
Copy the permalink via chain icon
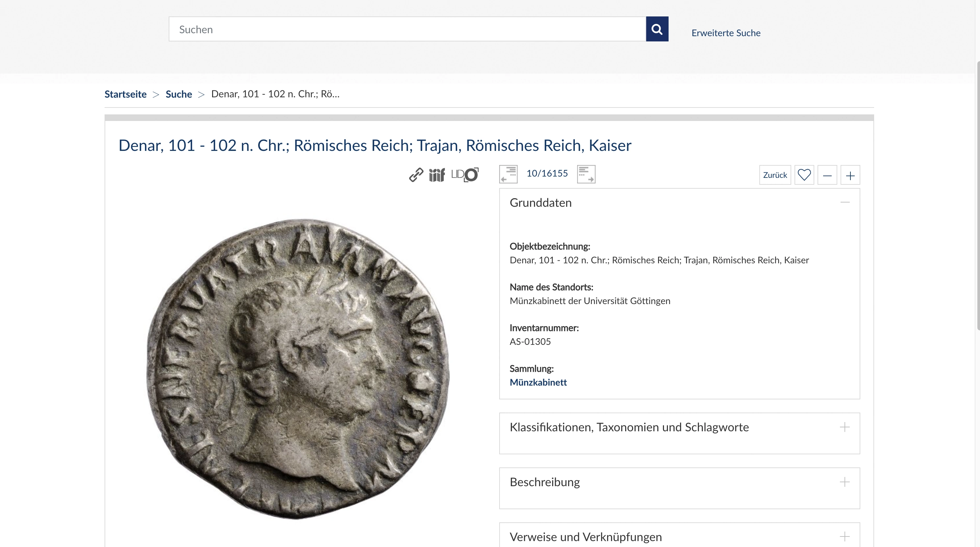(x=416, y=175)
